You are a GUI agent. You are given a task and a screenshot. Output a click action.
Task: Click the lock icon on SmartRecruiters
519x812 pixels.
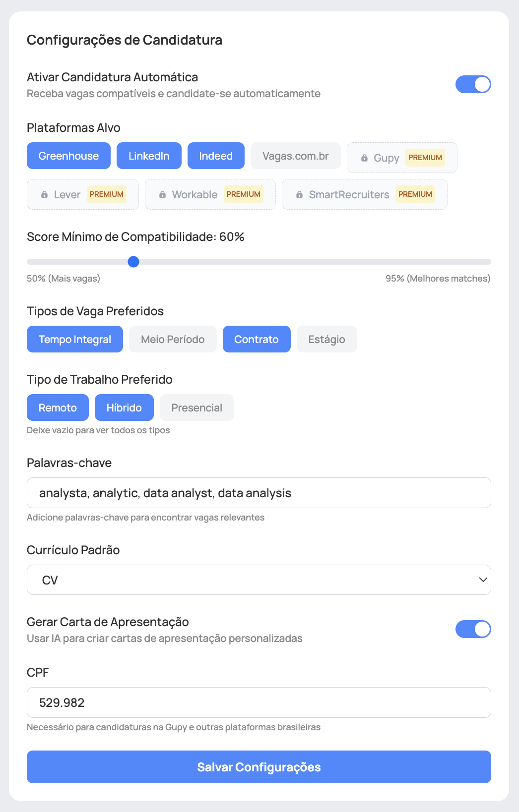click(299, 194)
